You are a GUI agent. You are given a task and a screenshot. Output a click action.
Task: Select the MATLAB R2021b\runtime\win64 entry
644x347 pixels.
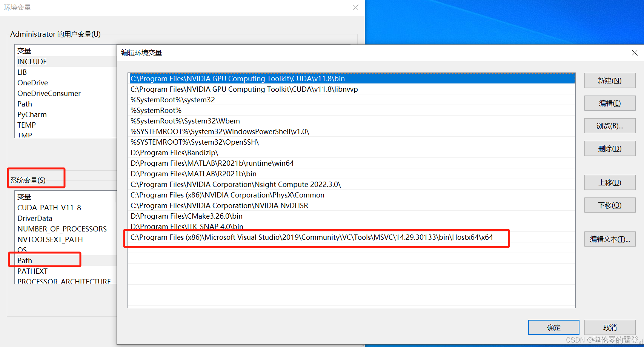(352, 163)
